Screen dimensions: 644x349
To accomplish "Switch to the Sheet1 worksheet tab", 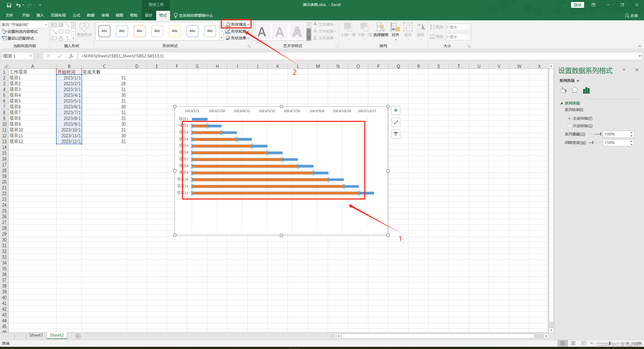I will (x=36, y=335).
